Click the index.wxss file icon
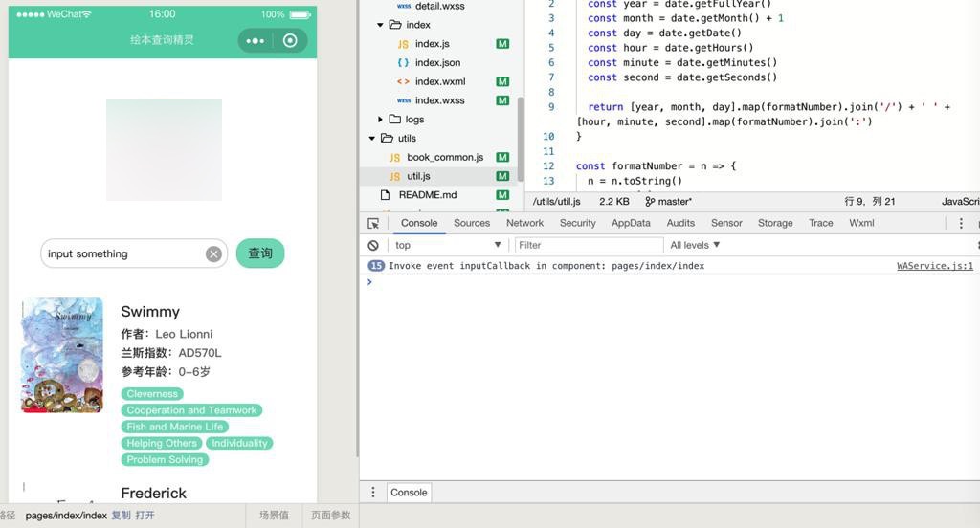Screen dimensions: 980x528 (x=404, y=100)
